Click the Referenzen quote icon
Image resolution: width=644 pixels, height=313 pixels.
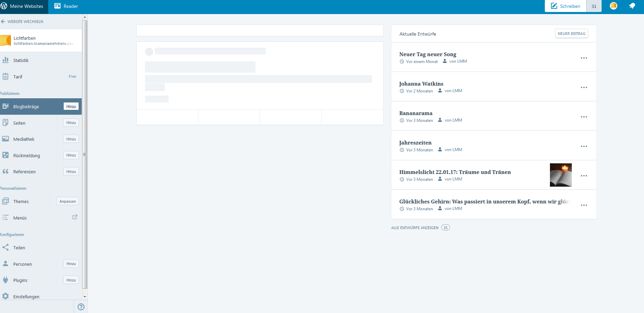pyautogui.click(x=5, y=171)
